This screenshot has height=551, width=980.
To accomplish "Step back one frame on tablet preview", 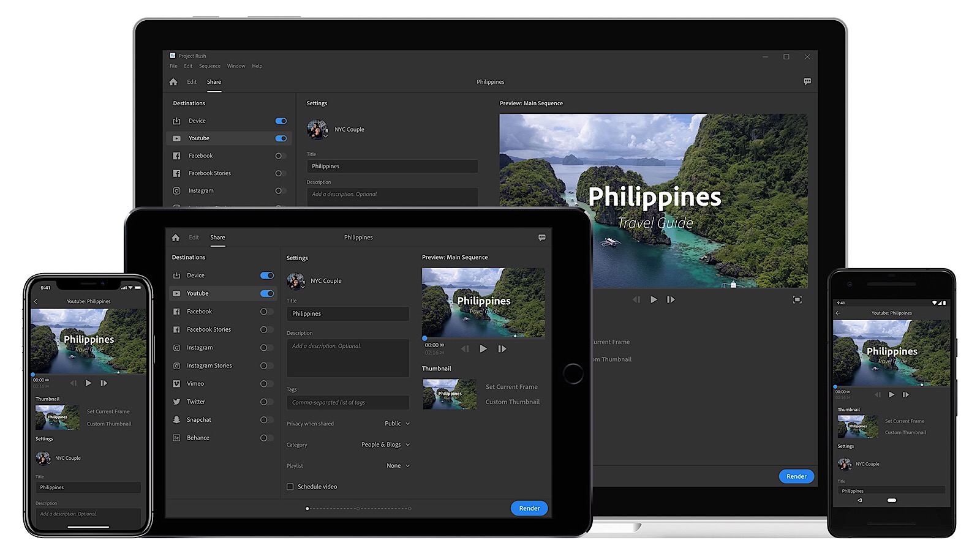I will tap(465, 348).
